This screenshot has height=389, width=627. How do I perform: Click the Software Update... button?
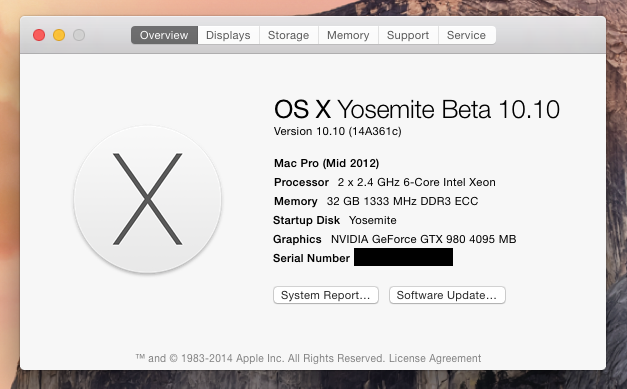pyautogui.click(x=447, y=295)
